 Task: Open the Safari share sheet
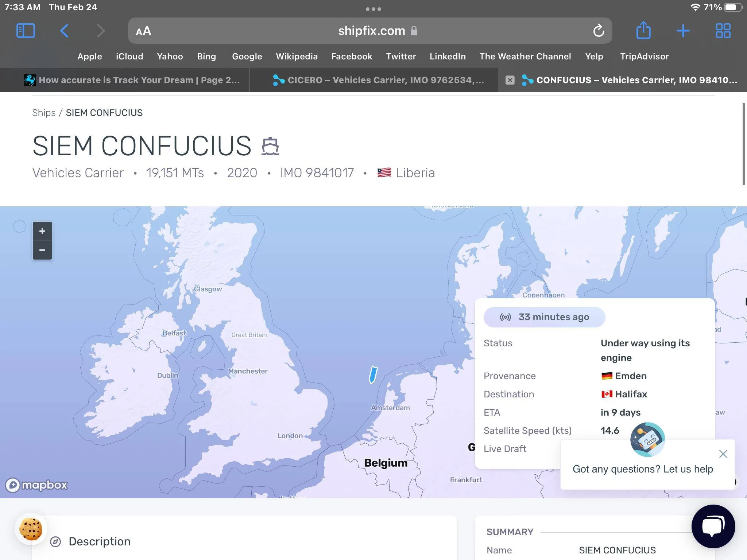click(643, 30)
